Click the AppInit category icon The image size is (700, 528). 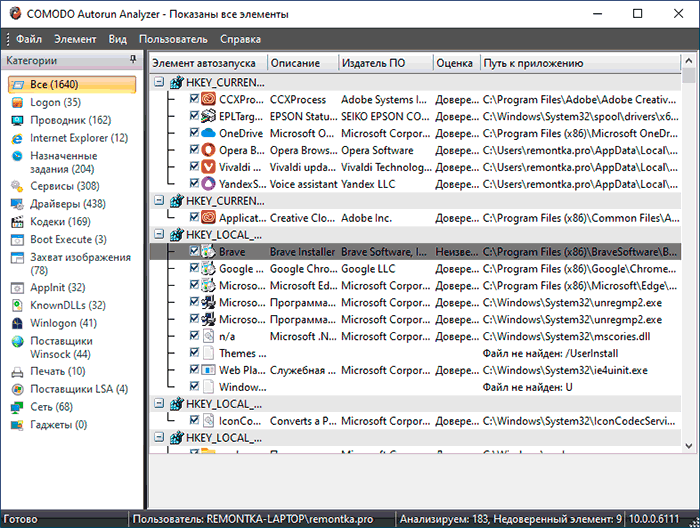pyautogui.click(x=17, y=288)
